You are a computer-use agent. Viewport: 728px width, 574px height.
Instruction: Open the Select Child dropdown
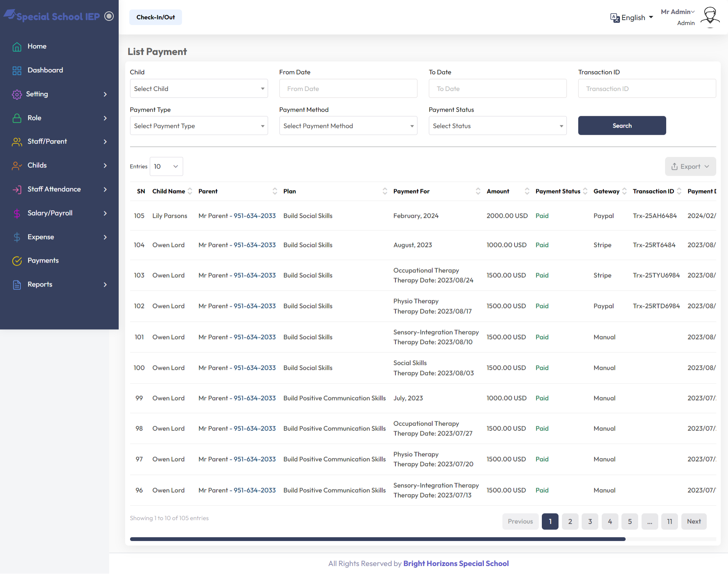pyautogui.click(x=199, y=88)
